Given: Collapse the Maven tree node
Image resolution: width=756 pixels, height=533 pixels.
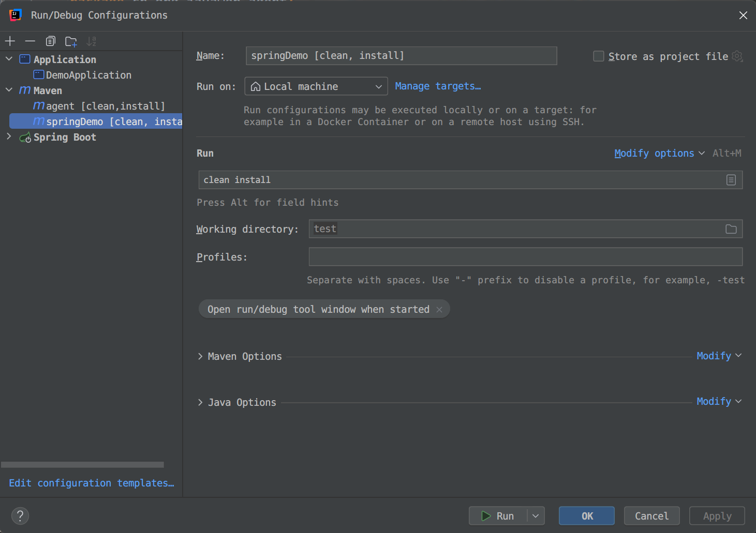Looking at the screenshot, I should tap(9, 90).
